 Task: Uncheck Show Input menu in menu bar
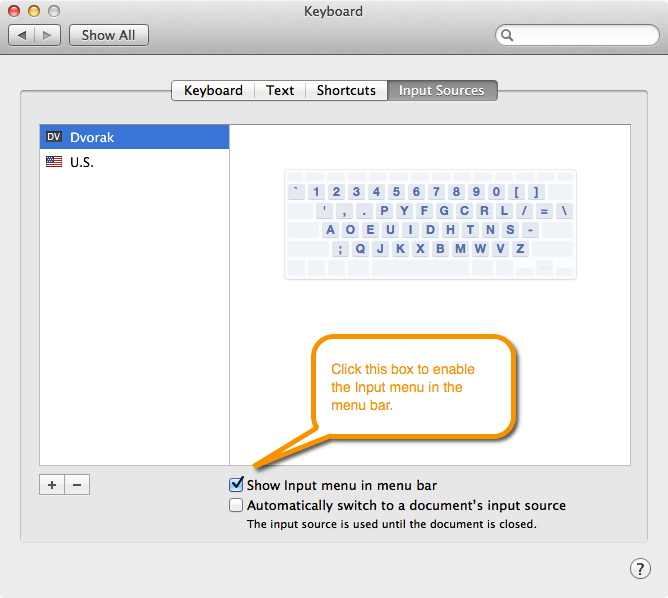click(x=237, y=485)
